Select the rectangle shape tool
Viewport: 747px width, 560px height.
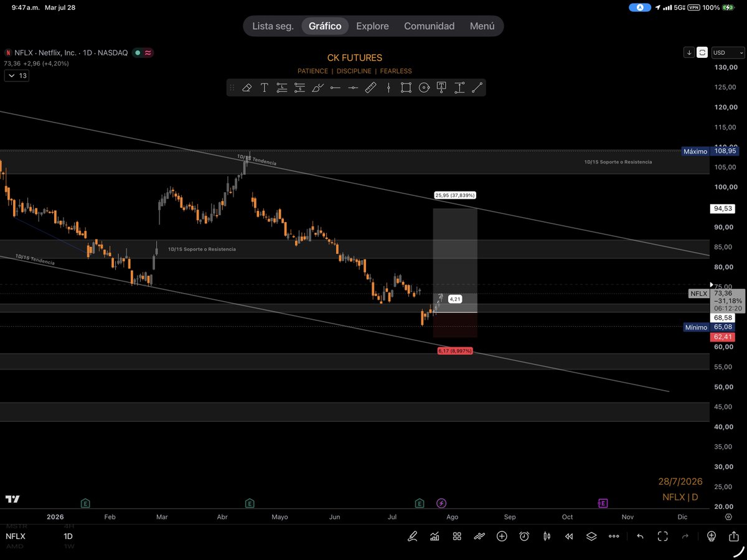[406, 88]
